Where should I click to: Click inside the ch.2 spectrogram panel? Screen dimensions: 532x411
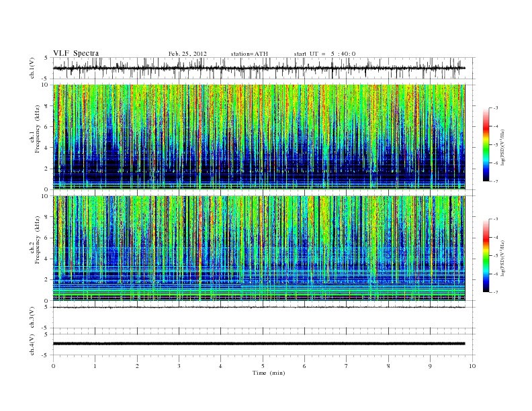coord(259,248)
